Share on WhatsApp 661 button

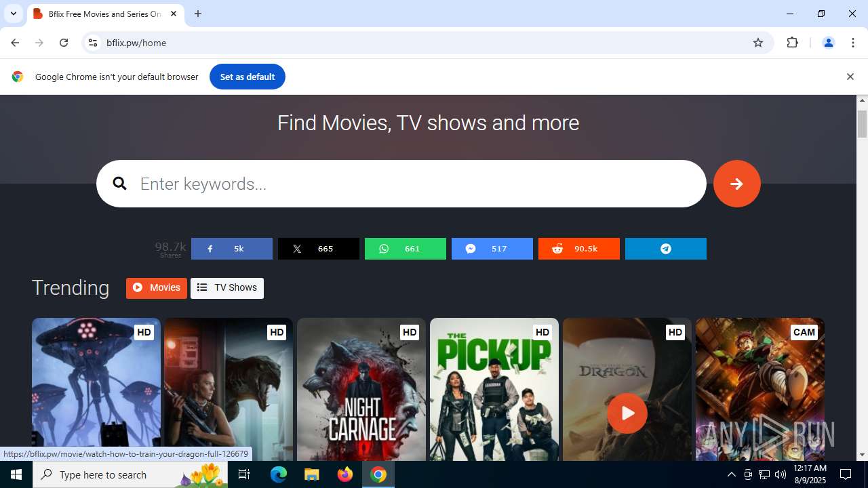tap(406, 249)
